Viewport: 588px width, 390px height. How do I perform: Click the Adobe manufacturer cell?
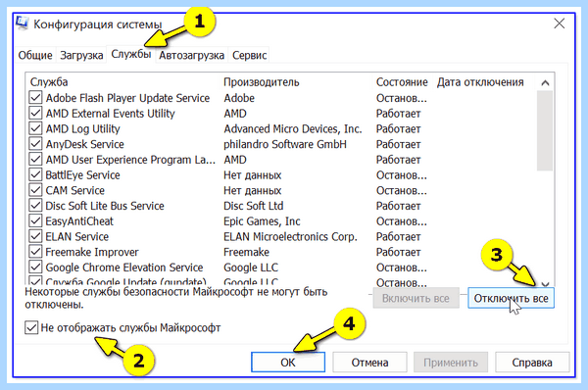[239, 98]
